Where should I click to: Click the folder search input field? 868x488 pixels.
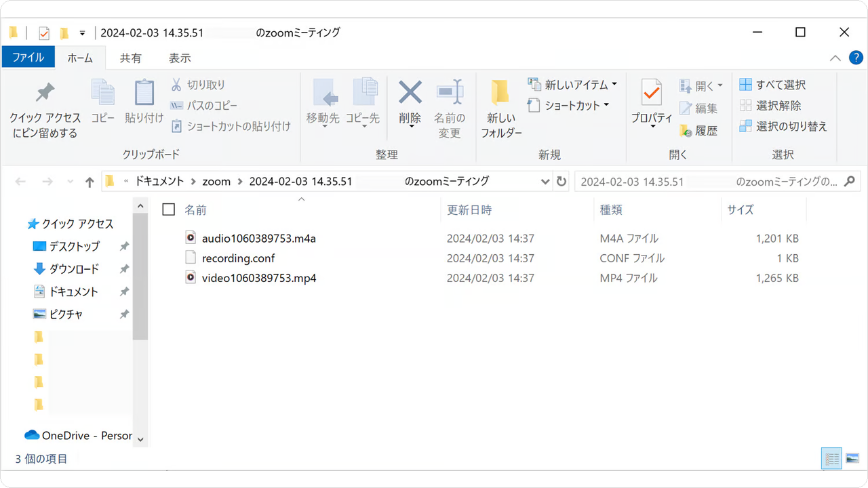[x=717, y=182]
